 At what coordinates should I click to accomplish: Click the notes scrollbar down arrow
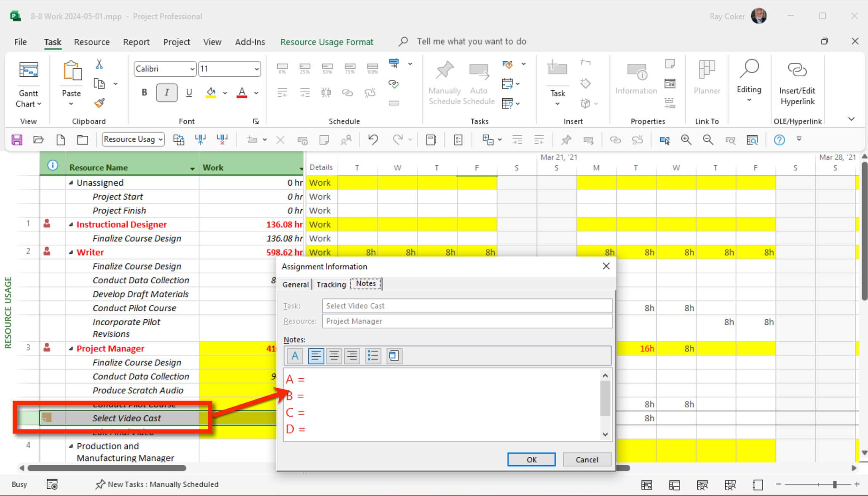click(605, 434)
